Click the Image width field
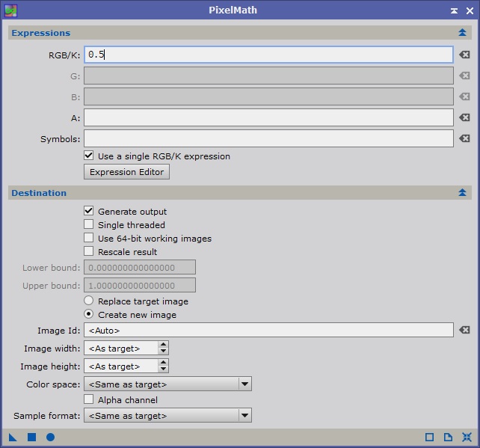The width and height of the screenshot is (480, 448). click(x=122, y=349)
